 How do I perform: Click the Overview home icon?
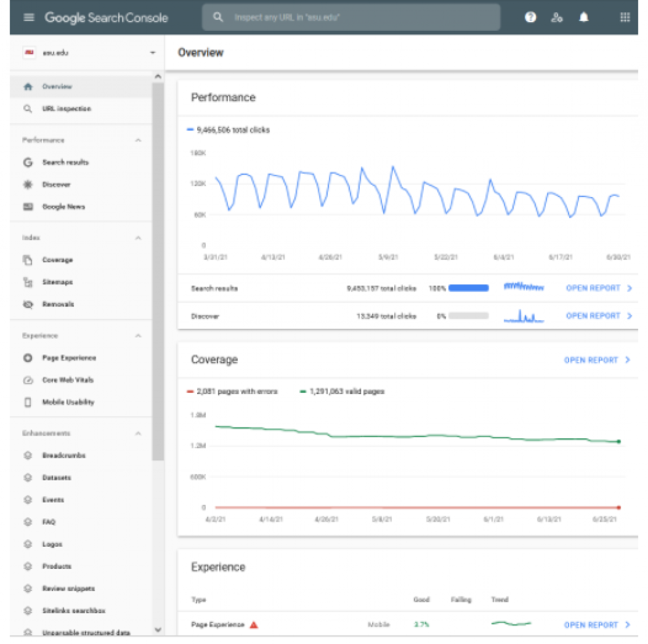(x=28, y=86)
